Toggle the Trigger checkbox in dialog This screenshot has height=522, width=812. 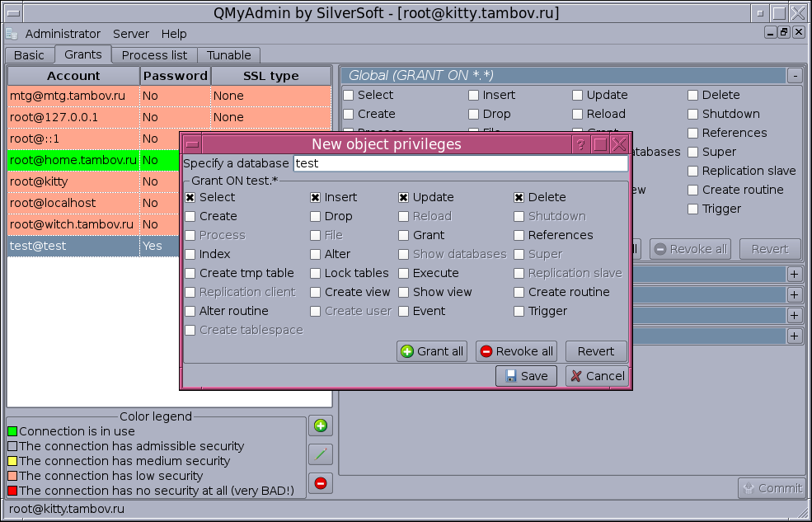coord(519,312)
